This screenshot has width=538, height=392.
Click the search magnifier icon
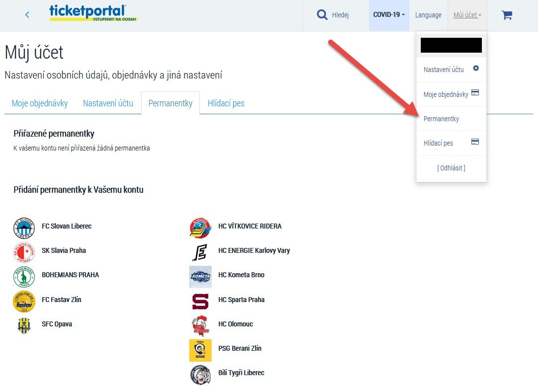(322, 15)
